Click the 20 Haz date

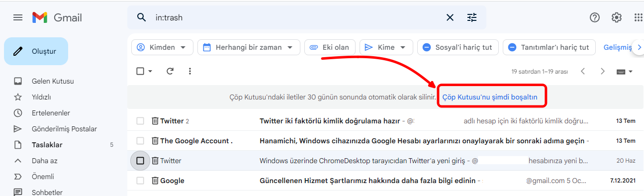pos(626,161)
